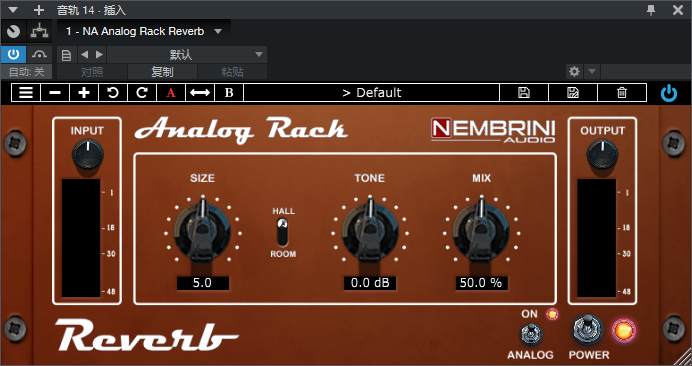Screen dimensions: 692x366
Task: Toggle the HALL/ROOM switch
Action: 282,232
